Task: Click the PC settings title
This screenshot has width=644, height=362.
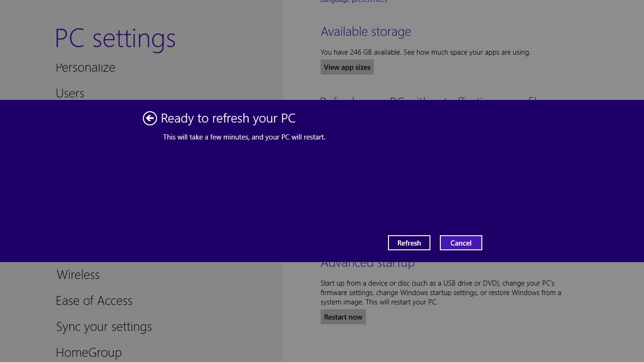Action: point(116,39)
